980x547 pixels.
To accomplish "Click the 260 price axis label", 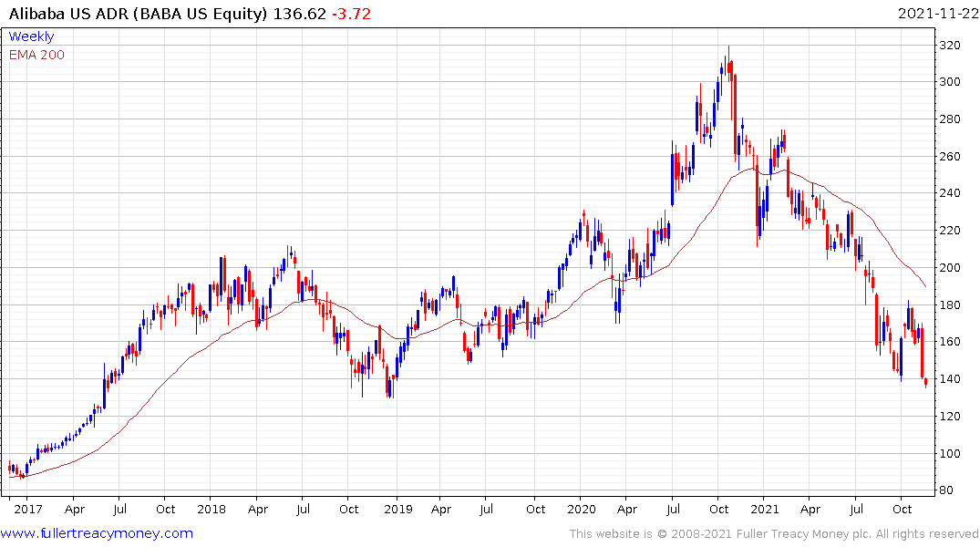I will pos(950,156).
